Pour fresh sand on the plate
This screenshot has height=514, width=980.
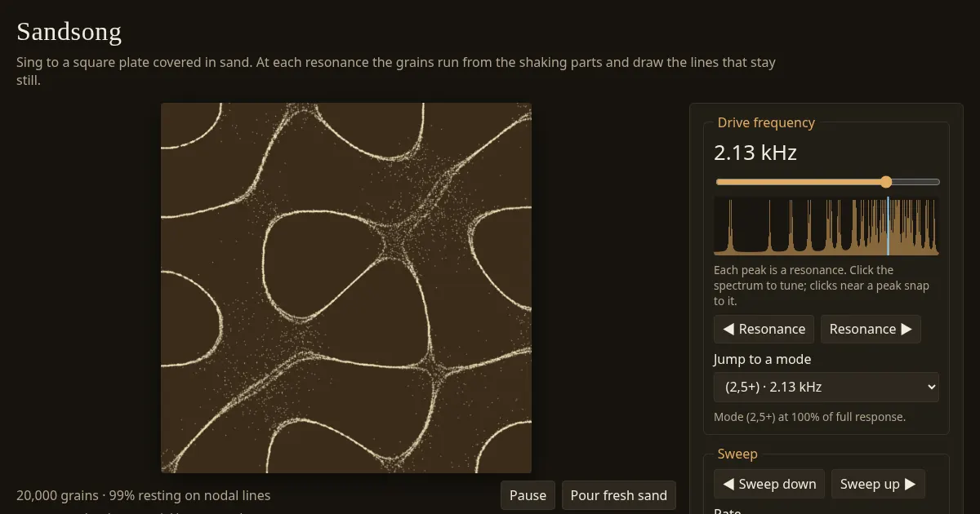(x=618, y=495)
